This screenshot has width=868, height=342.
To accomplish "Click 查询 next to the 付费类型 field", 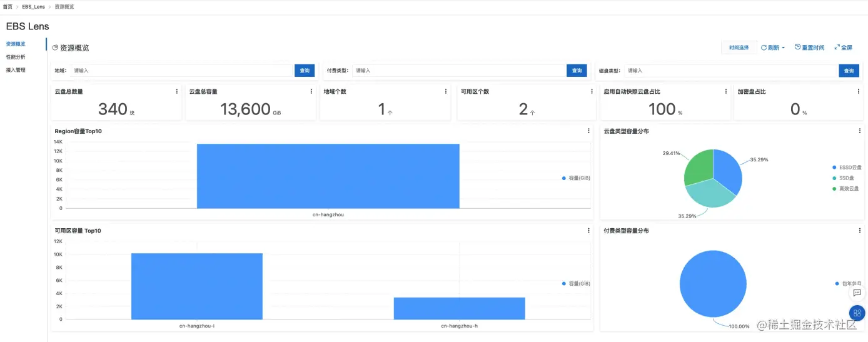I will (x=577, y=71).
